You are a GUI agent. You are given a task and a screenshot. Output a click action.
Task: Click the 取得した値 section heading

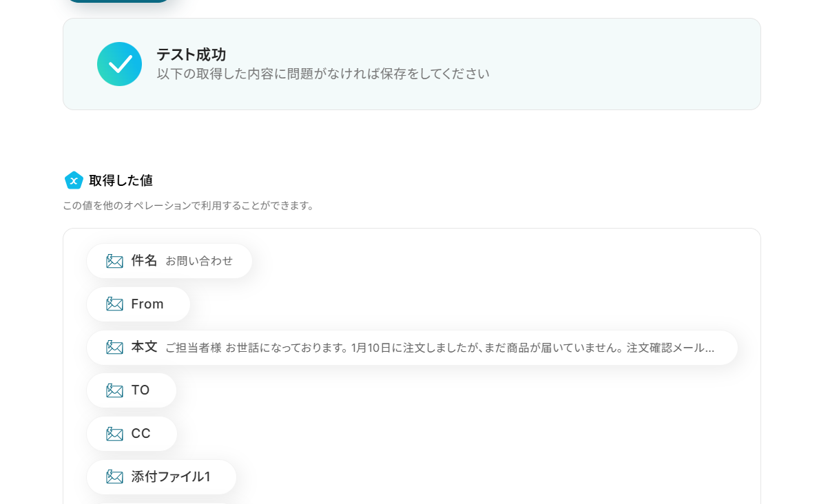121,180
